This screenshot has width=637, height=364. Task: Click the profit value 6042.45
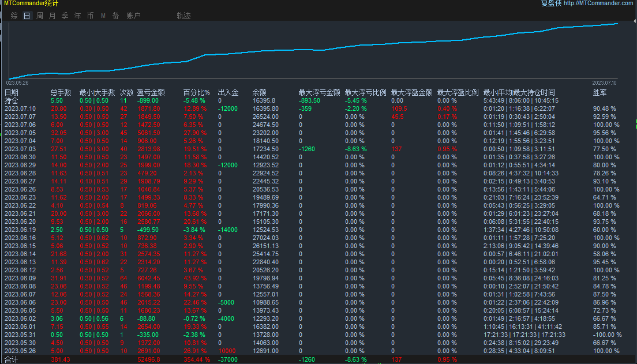coord(149,278)
